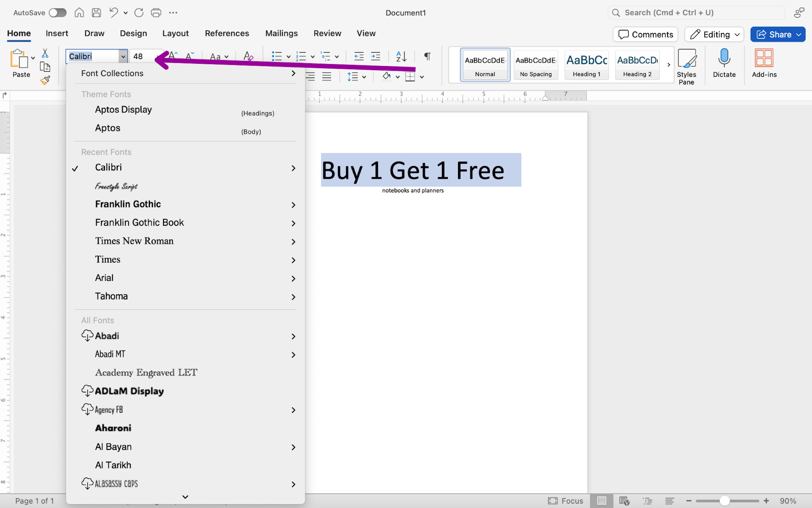The width and height of the screenshot is (812, 508).
Task: Click the 'notebooks and planners' text line
Action: point(413,190)
